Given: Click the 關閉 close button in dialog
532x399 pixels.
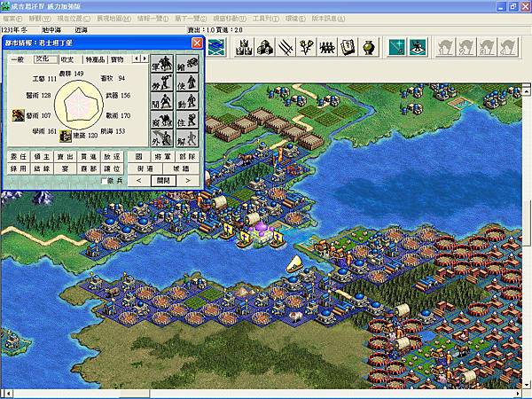Looking at the screenshot, I should tap(163, 181).
